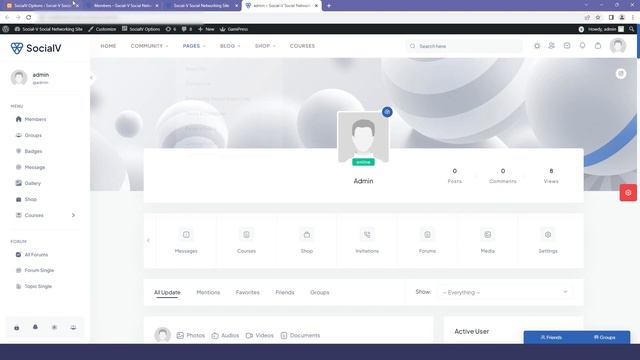This screenshot has width=640, height=360.
Task: Add Audios to the post
Action: (225, 336)
